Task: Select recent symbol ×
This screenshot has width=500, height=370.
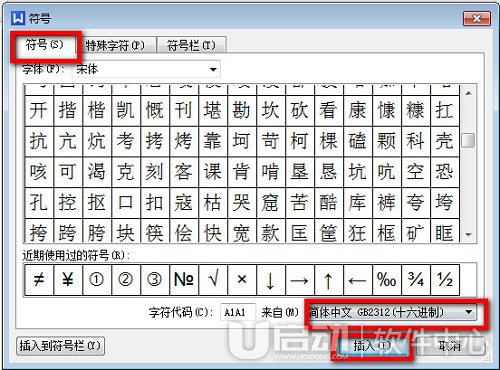Action: coord(242,279)
